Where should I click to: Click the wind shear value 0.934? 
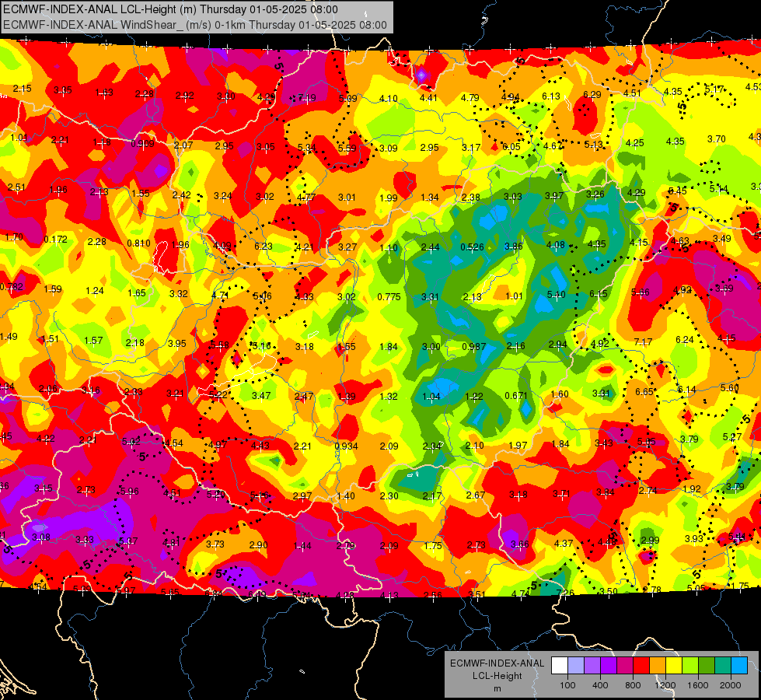click(x=346, y=446)
